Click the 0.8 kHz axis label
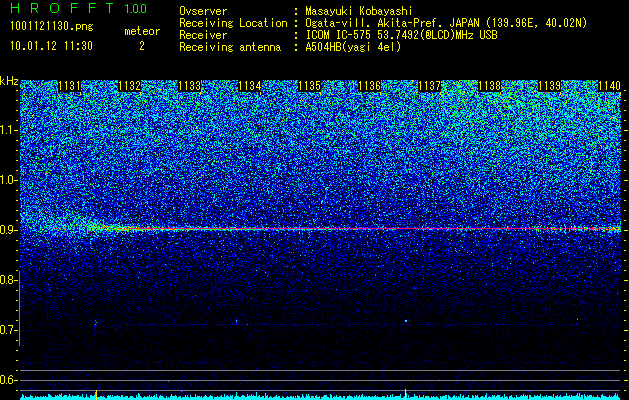The width and height of the screenshot is (629, 400). pyautogui.click(x=7, y=280)
